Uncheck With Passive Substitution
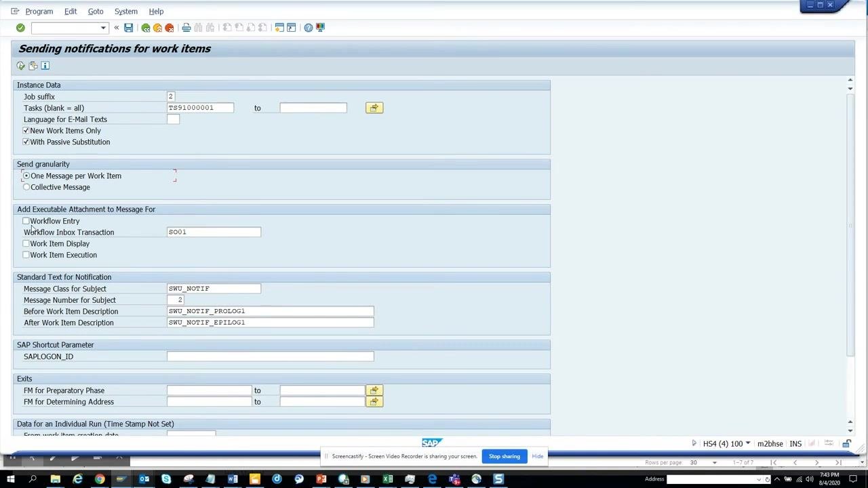This screenshot has width=868, height=488. click(26, 142)
